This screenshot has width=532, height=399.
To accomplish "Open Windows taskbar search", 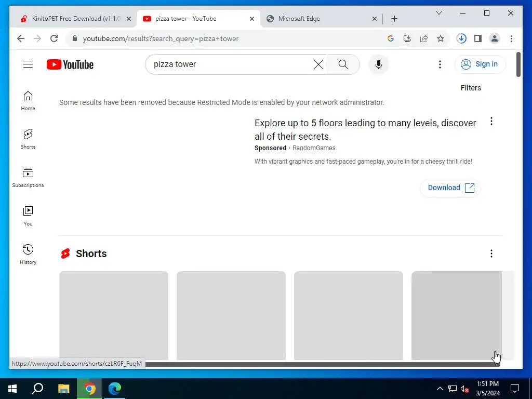I will coord(37,389).
